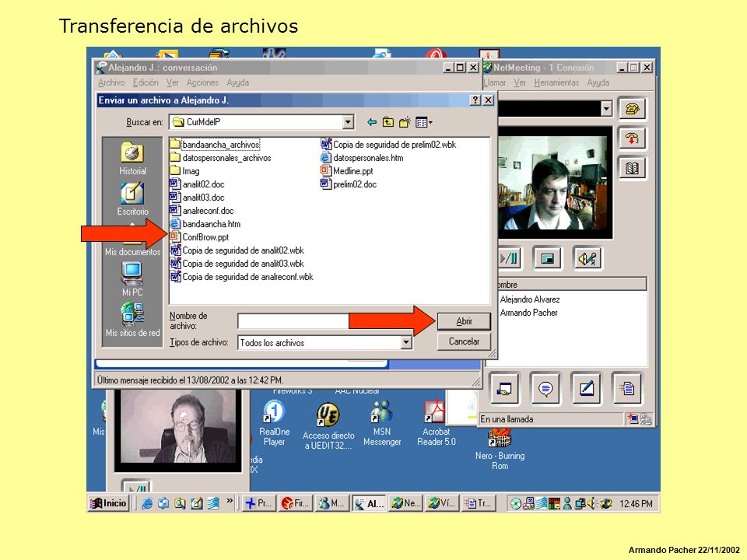Click the NetMeeting place call phone icon

[632, 109]
